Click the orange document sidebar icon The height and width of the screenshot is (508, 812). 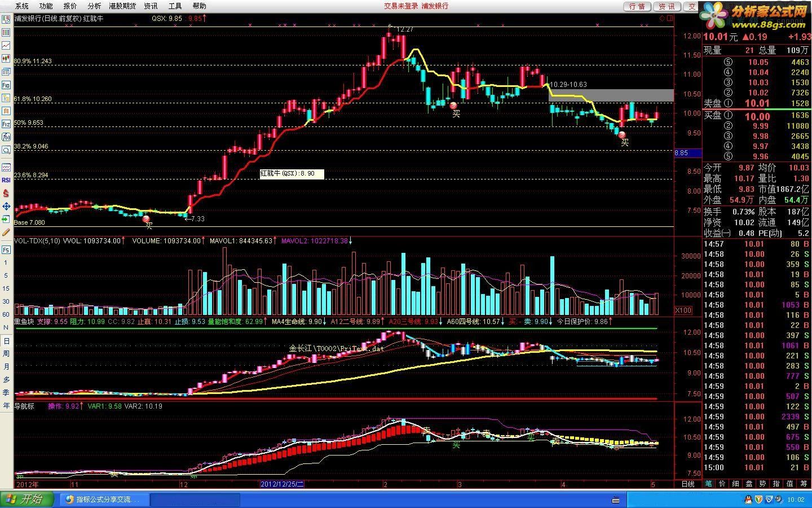(x=6, y=111)
